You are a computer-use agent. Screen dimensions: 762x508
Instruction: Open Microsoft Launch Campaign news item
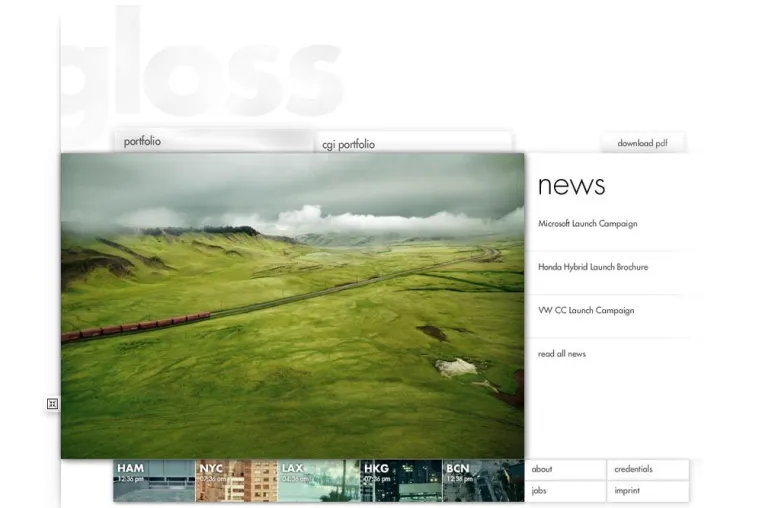point(588,224)
